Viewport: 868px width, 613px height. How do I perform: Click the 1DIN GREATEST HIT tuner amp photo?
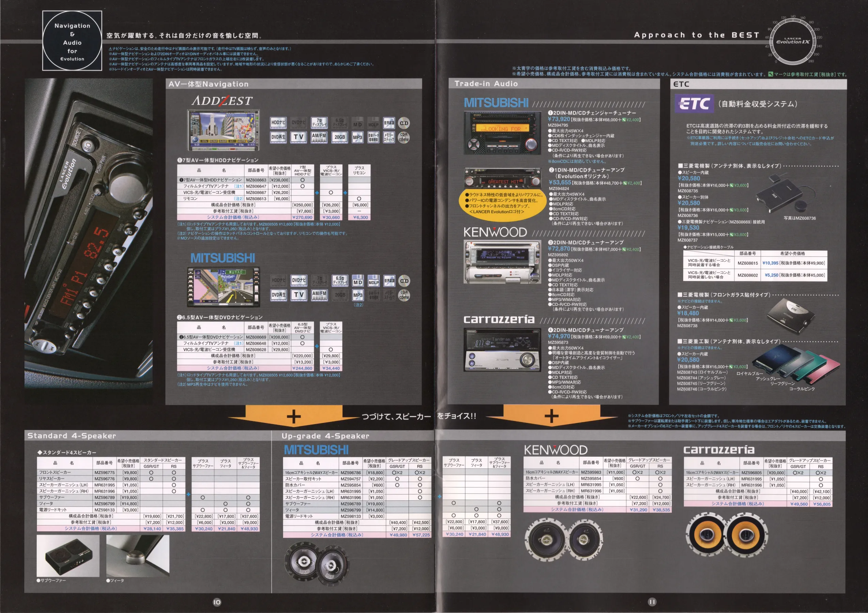[502, 177]
